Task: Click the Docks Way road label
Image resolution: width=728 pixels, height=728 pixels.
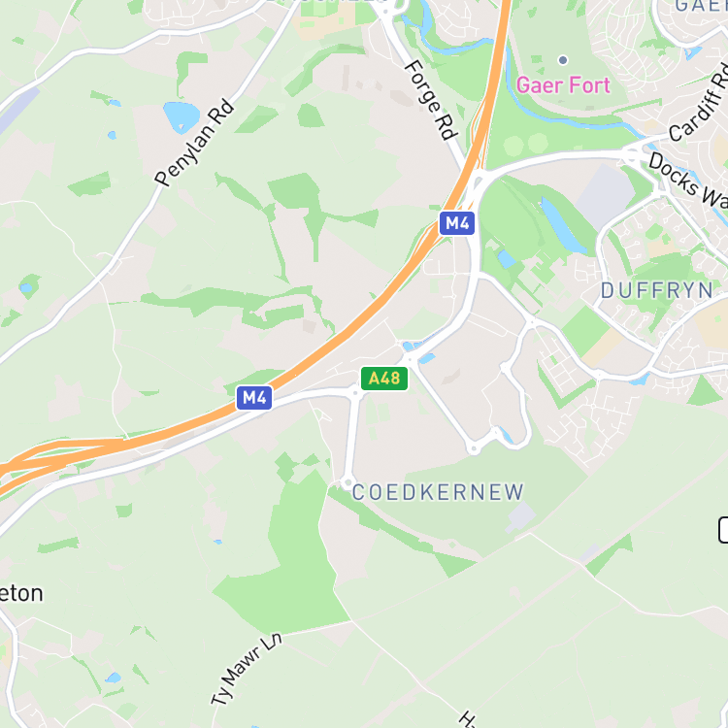Action: pyautogui.click(x=688, y=180)
